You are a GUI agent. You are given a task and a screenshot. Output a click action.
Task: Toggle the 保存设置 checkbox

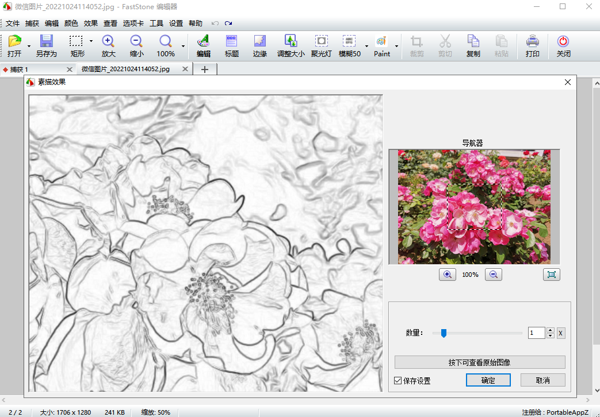tap(399, 381)
